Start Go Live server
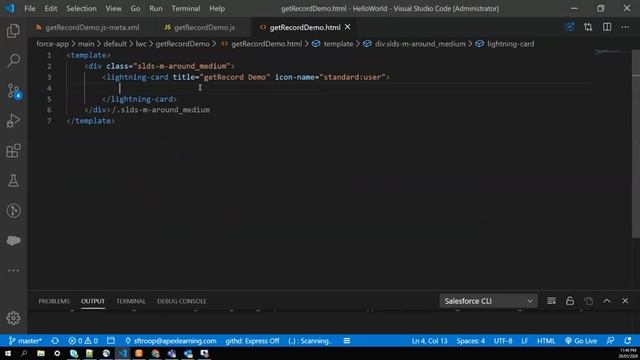 click(581, 341)
